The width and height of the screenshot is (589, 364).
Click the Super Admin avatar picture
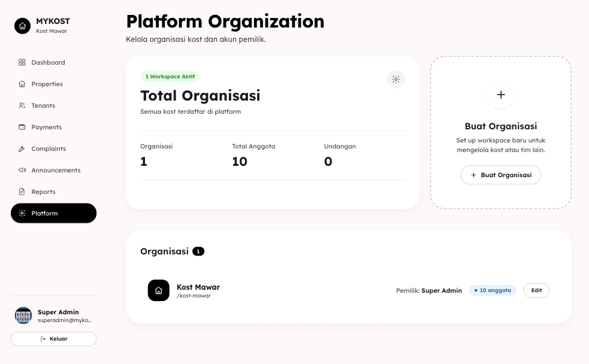coord(23,316)
